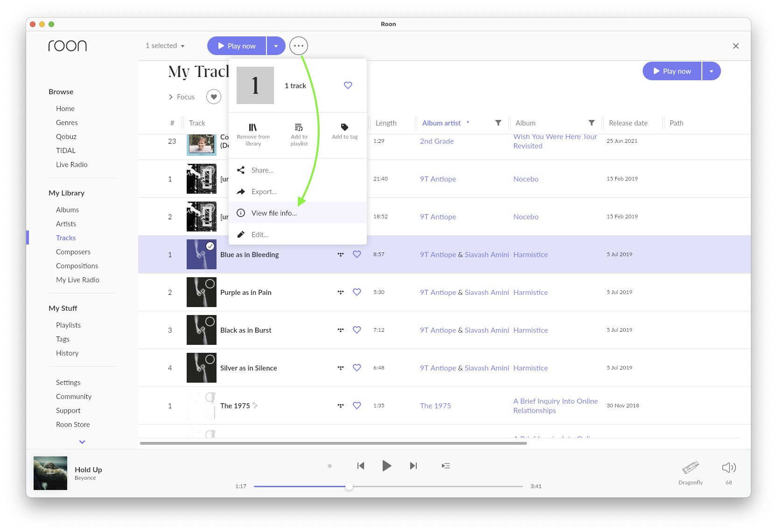Viewport: 777px width, 532px height.
Task: Open the 1 selected dropdown
Action: [165, 46]
